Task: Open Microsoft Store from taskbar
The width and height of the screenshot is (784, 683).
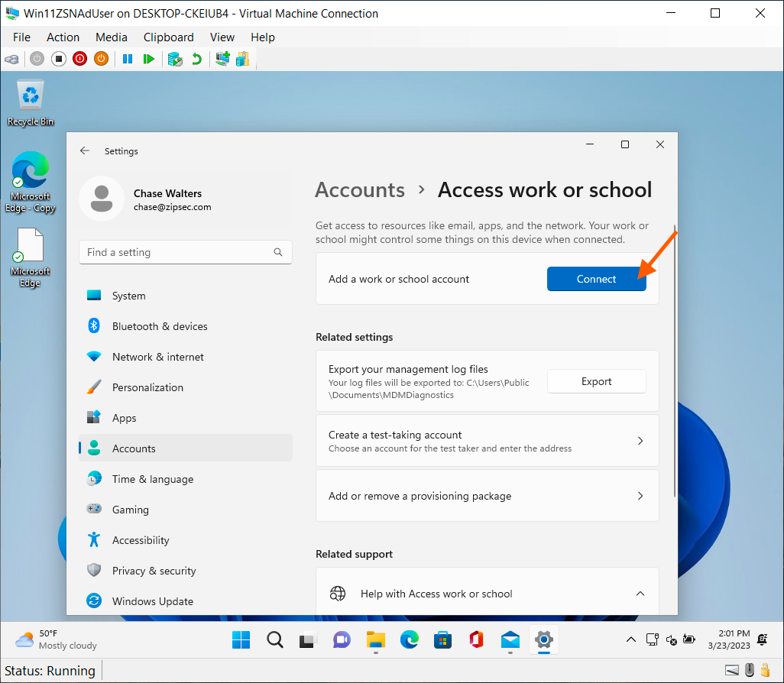Action: (x=442, y=639)
